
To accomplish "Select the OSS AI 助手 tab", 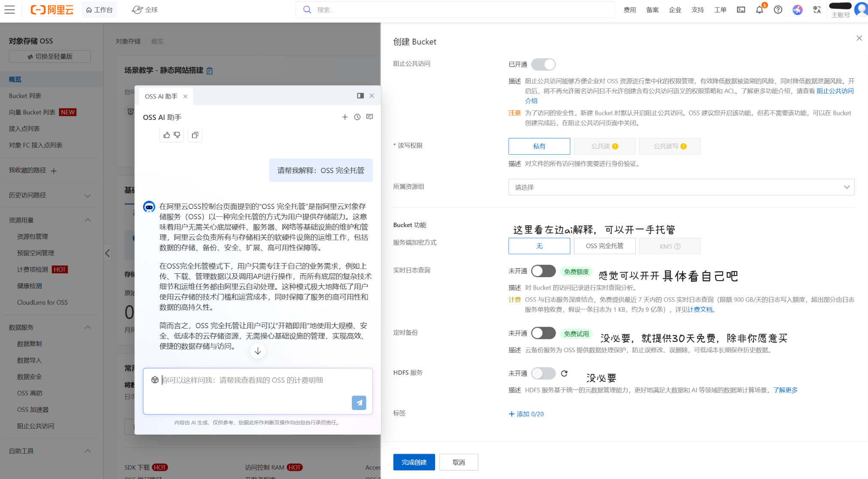I will [161, 96].
